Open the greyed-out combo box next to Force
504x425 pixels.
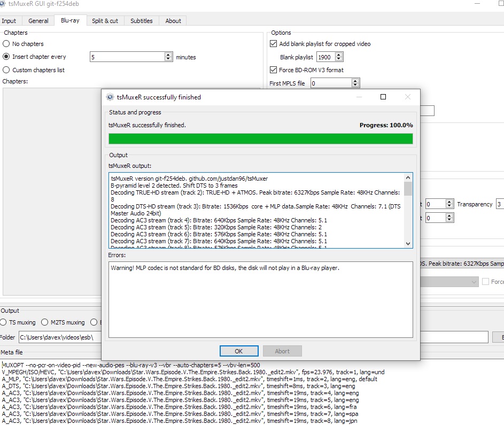[449, 282]
